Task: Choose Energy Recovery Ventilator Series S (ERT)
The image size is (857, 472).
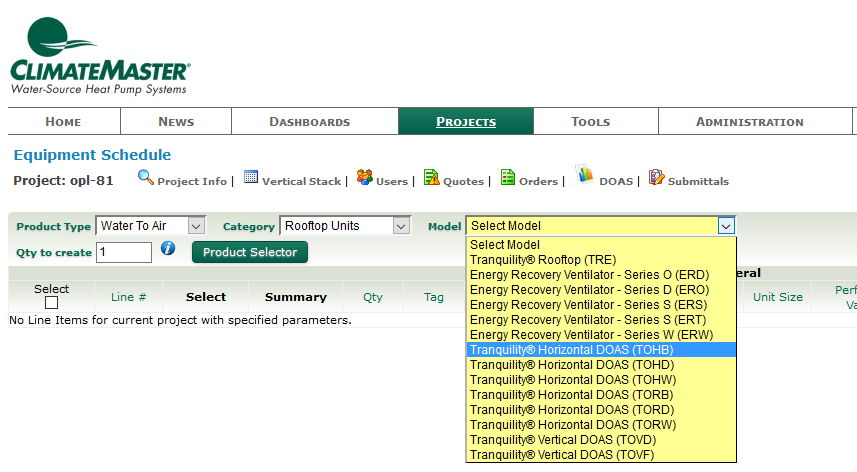Action: point(601,320)
